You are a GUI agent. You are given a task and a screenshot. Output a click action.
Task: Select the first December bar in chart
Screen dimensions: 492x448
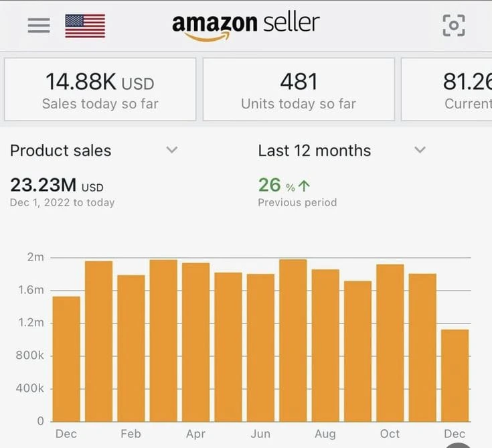point(66,358)
